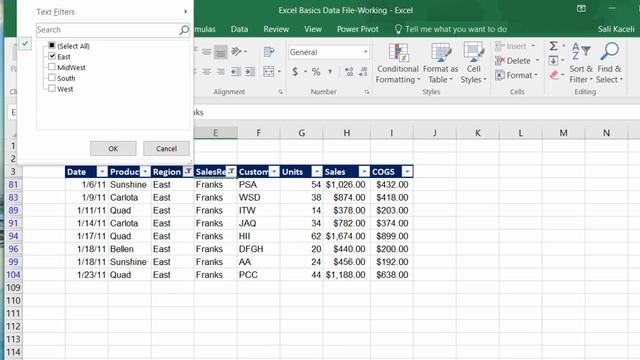Click OK in the filter menu

tap(113, 149)
